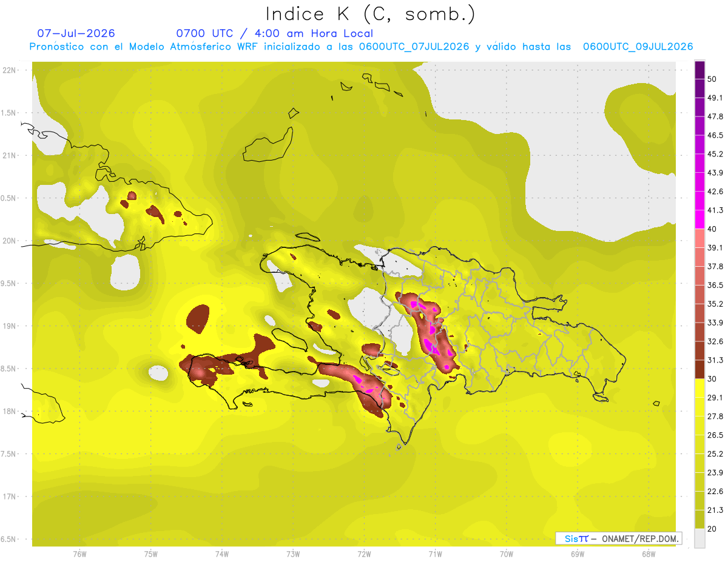Click the "76W" longitude label
This screenshot has width=728, height=562.
click(79, 554)
